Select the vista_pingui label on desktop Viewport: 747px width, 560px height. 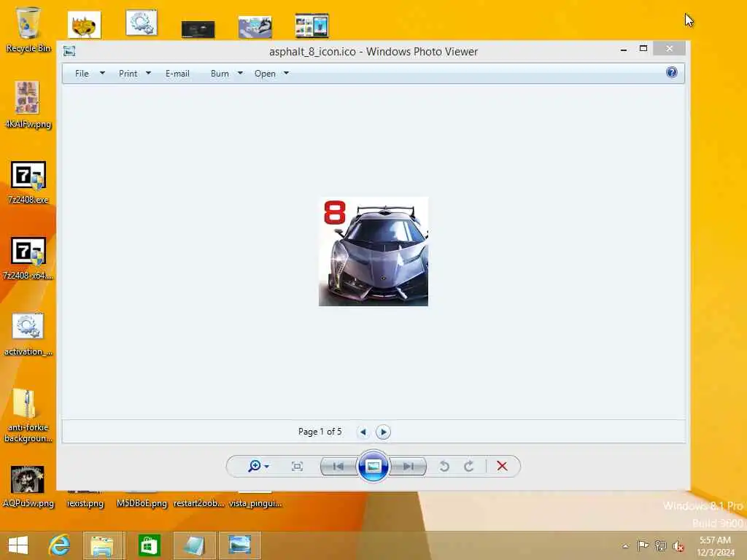pyautogui.click(x=255, y=503)
